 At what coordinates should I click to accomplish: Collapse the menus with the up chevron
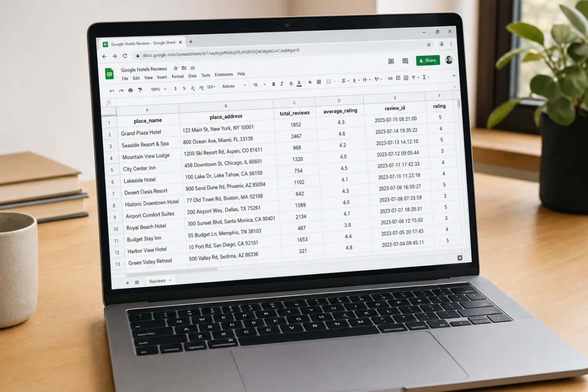point(454,76)
